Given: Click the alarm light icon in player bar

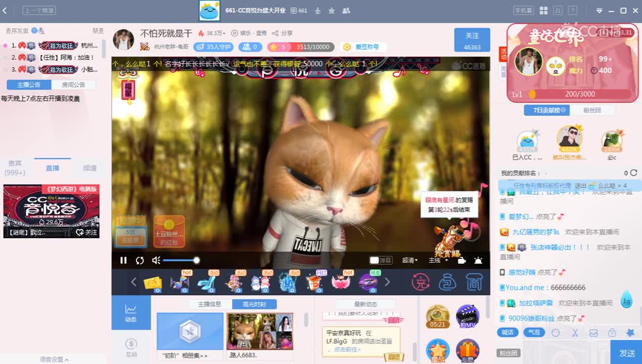Looking at the screenshot, I should click(x=478, y=260).
